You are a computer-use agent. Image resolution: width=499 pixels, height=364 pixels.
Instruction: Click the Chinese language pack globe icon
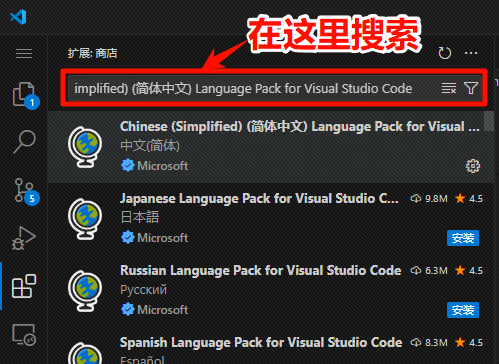click(85, 147)
